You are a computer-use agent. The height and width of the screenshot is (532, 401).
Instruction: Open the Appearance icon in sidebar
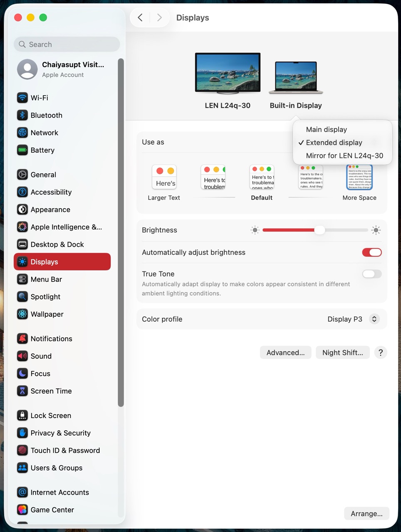(x=22, y=209)
